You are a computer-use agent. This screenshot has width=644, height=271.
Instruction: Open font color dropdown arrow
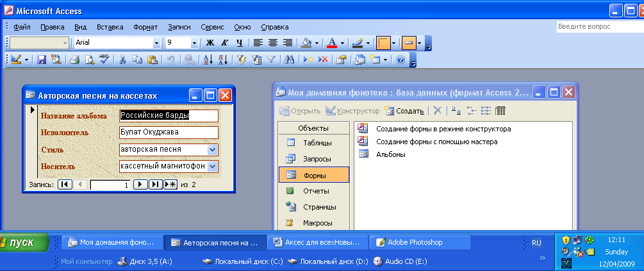point(342,43)
